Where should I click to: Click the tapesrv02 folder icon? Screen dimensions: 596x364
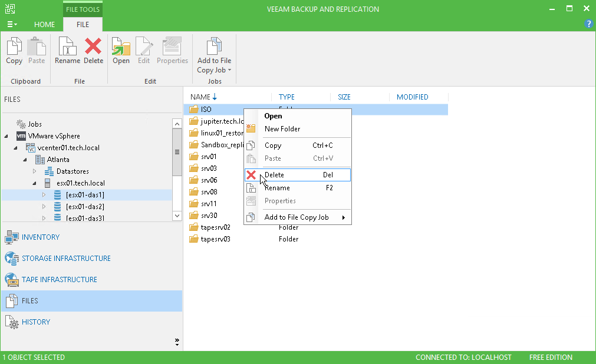[194, 227]
